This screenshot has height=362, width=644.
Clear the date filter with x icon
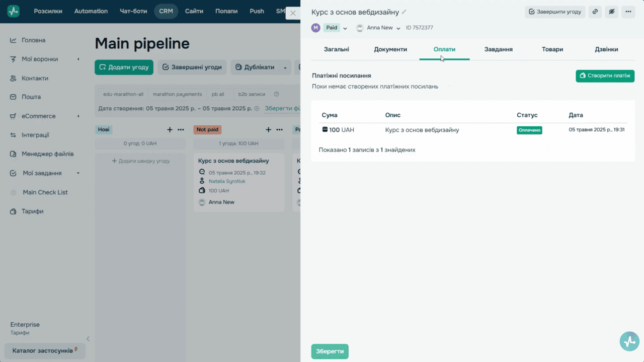tap(257, 108)
